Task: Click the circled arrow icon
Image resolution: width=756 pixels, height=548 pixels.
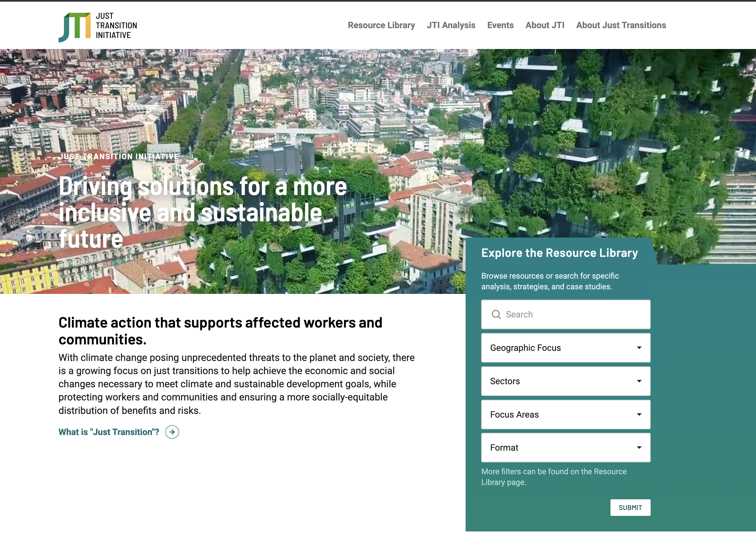Action: 172,432
